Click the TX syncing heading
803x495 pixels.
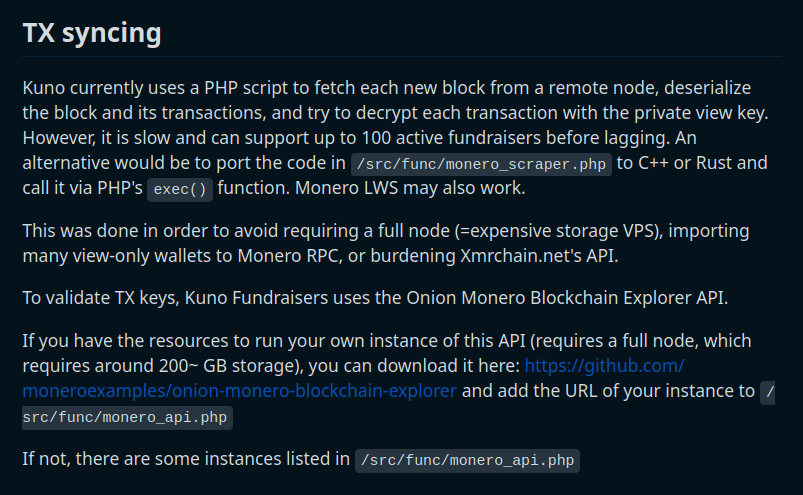pos(92,33)
